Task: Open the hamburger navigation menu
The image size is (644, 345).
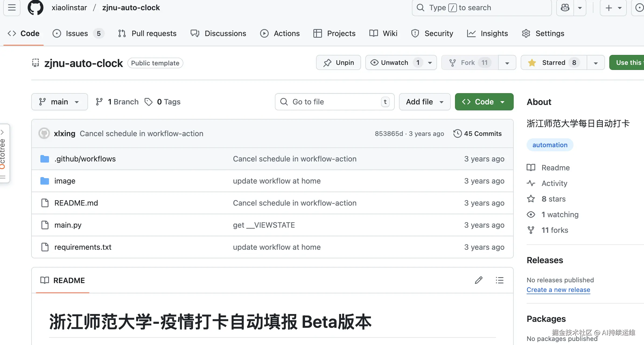Action: (12, 8)
